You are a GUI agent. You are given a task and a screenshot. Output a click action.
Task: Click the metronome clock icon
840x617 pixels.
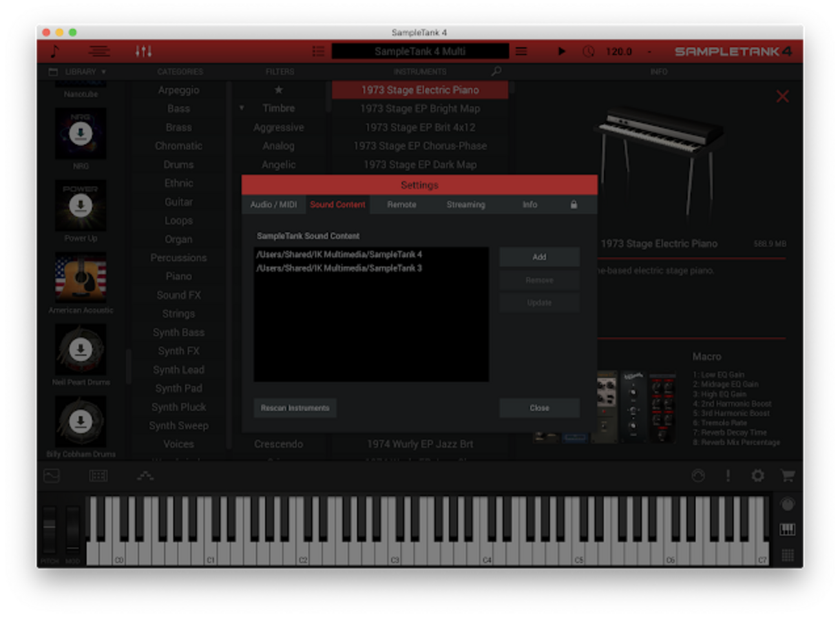(x=589, y=51)
